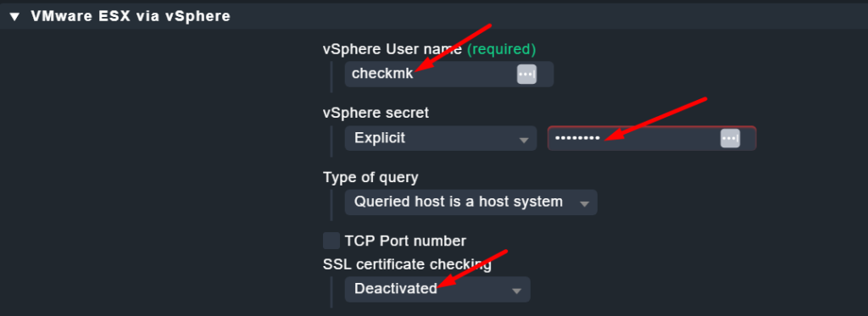868x316 pixels.
Task: Click the arrow beside the Explicit selector
Action: click(x=523, y=141)
